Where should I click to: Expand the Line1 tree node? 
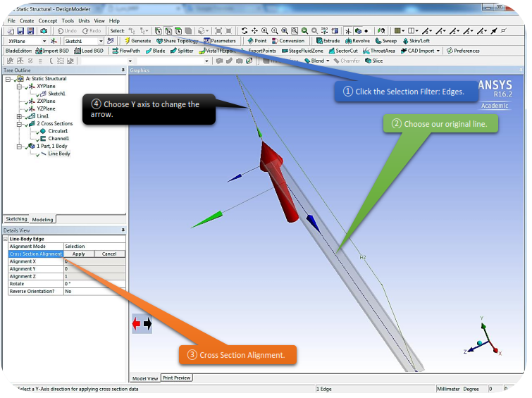(x=19, y=116)
